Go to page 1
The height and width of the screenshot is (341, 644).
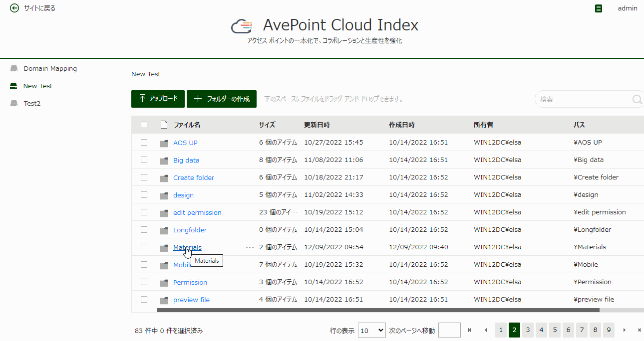[501, 330]
